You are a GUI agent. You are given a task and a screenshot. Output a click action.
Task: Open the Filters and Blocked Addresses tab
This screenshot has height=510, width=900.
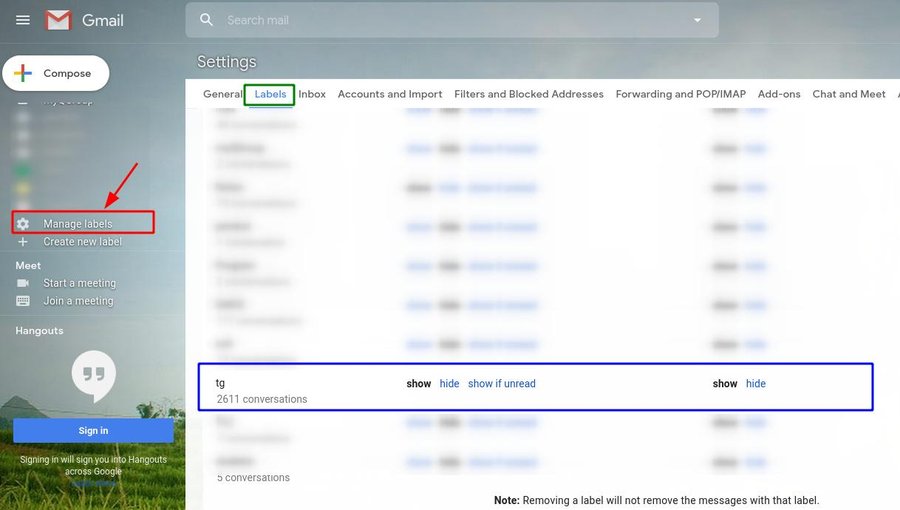pos(528,94)
